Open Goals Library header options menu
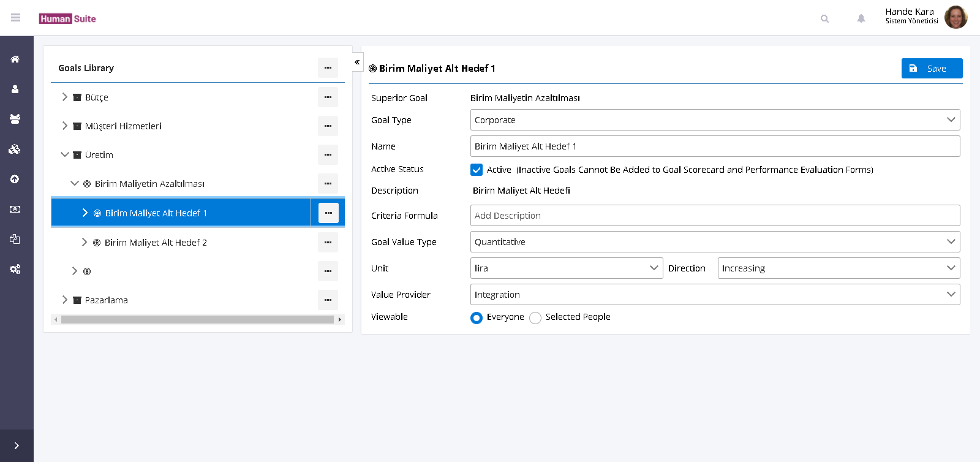The width and height of the screenshot is (980, 462). click(x=328, y=68)
